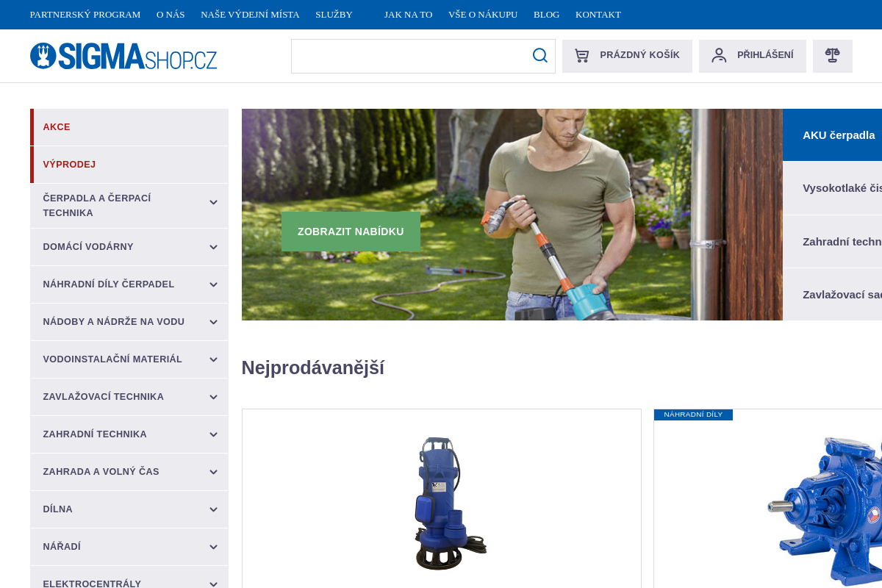Open the Kontakt link
882x588 pixels.
coord(598,15)
